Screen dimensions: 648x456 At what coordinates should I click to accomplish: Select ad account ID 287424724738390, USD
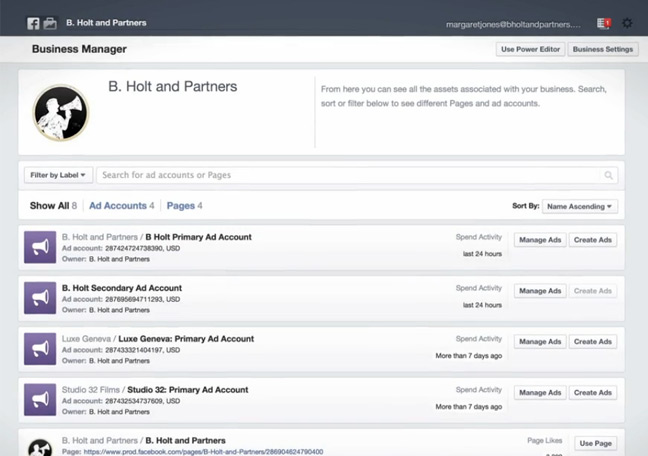[142, 248]
